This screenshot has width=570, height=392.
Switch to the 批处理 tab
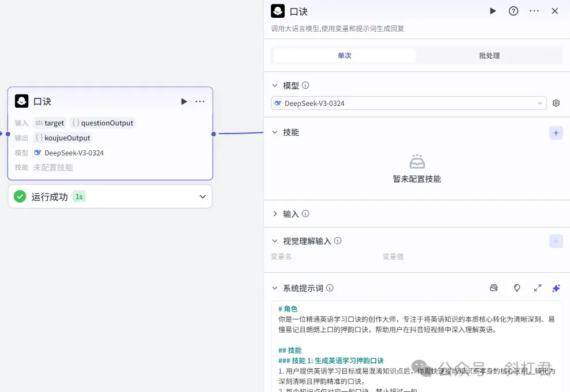(489, 55)
